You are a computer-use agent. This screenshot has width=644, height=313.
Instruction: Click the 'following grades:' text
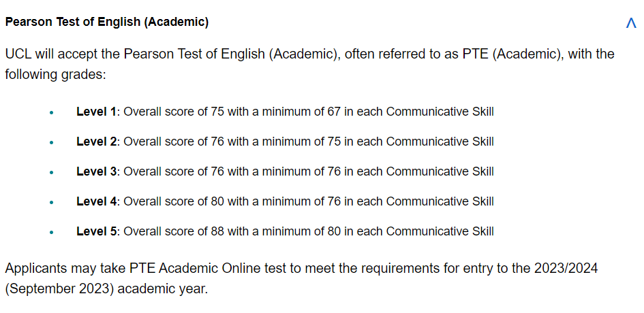tap(56, 73)
